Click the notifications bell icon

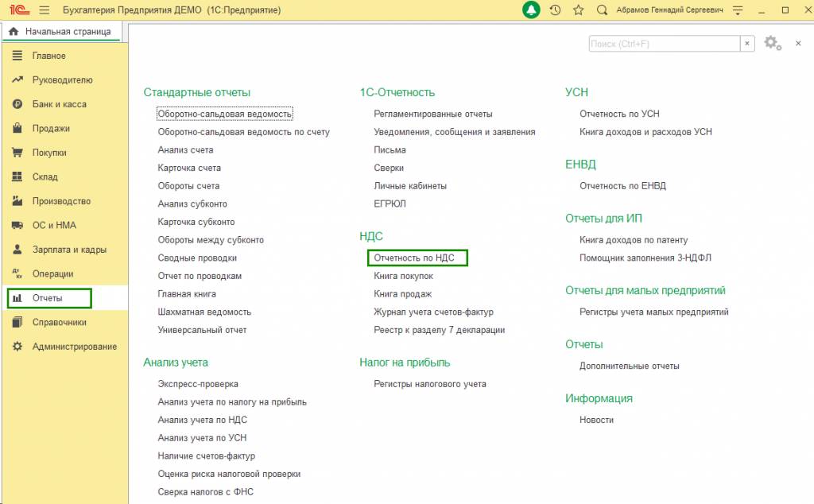[x=530, y=10]
